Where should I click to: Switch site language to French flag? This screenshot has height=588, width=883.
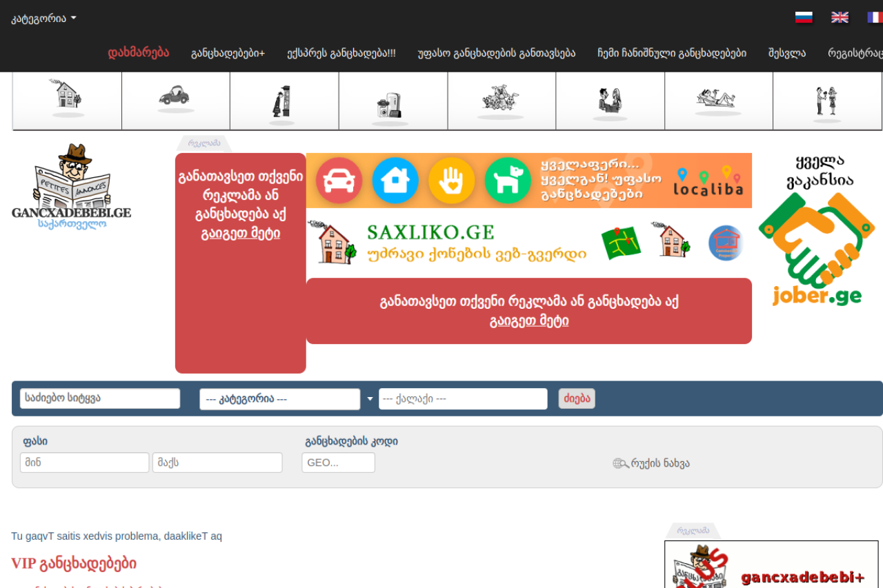(x=875, y=17)
